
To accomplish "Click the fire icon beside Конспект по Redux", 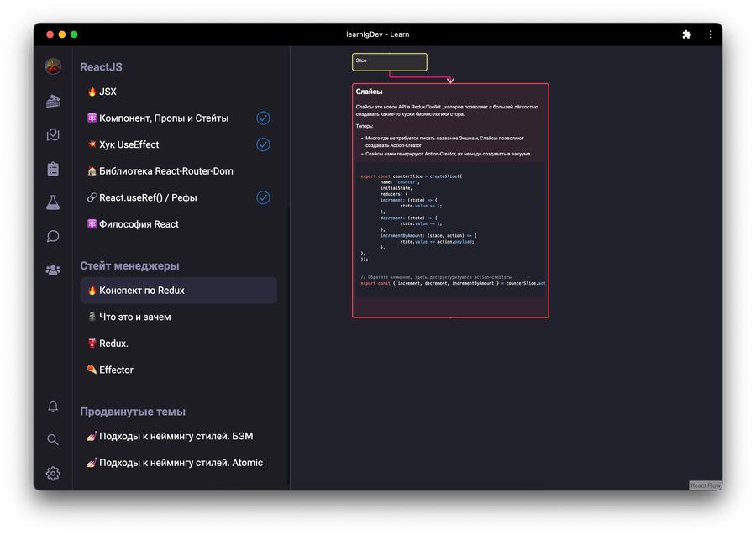I will click(x=92, y=290).
